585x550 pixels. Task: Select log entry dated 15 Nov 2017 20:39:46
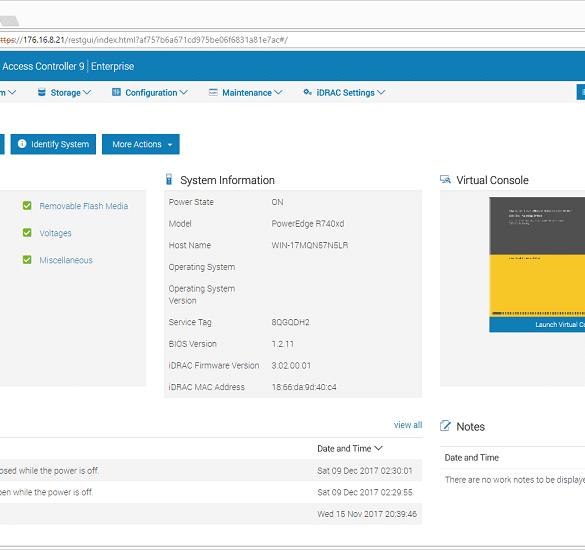[x=211, y=514]
